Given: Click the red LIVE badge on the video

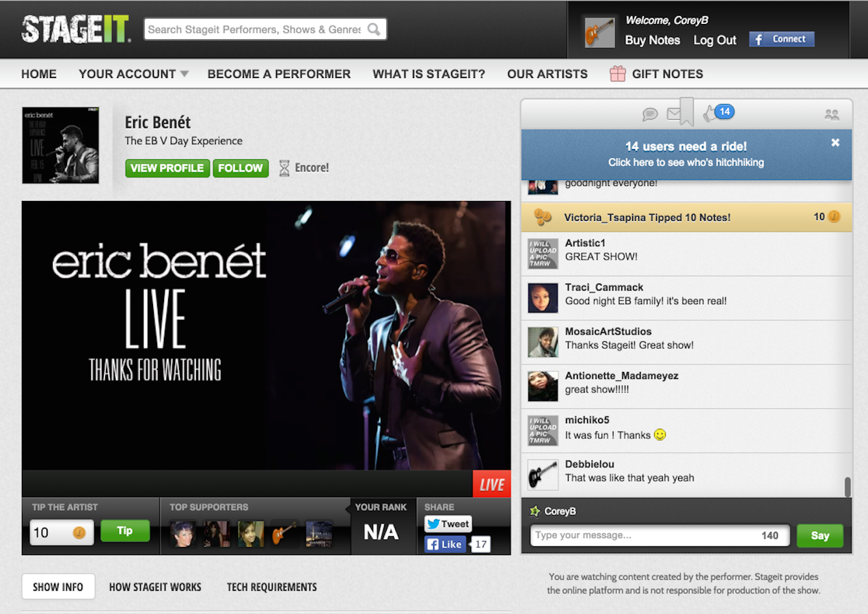Looking at the screenshot, I should [x=492, y=484].
